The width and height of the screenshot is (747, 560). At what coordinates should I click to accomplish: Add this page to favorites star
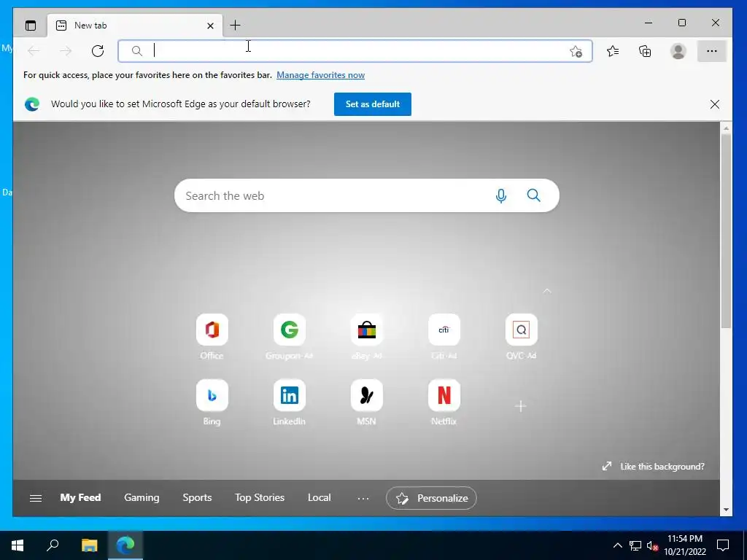pyautogui.click(x=576, y=52)
